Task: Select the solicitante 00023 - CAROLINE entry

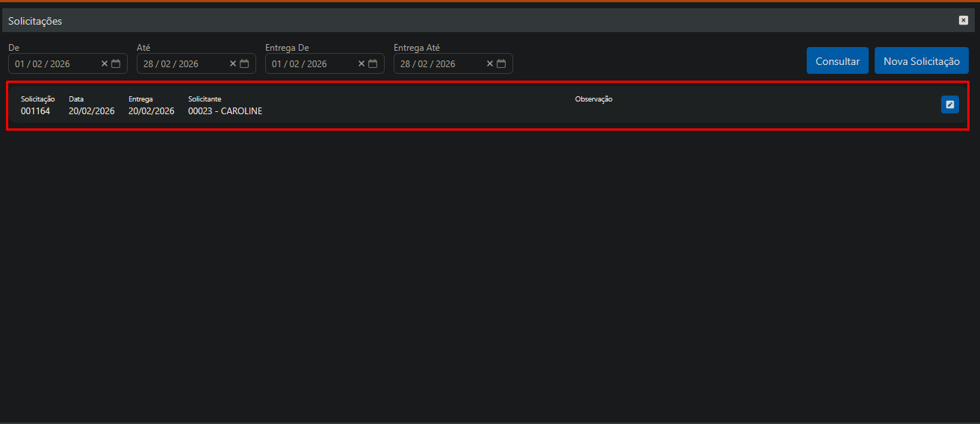Action: [225, 111]
